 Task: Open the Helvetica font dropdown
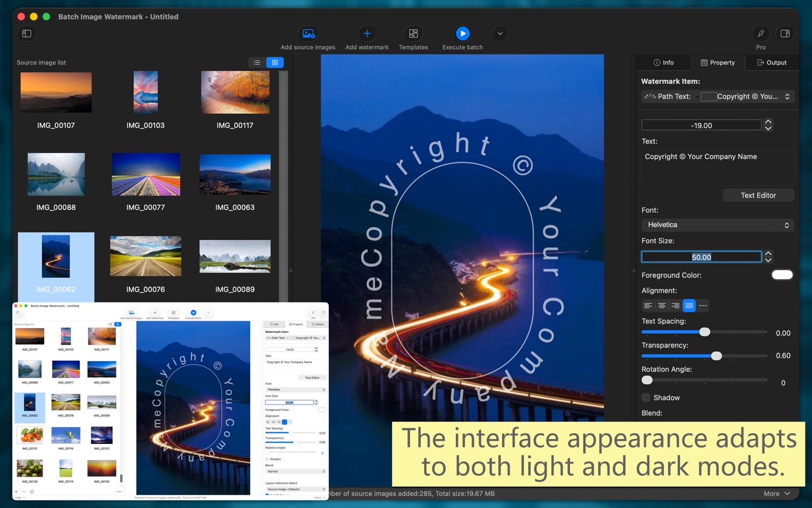tap(717, 225)
